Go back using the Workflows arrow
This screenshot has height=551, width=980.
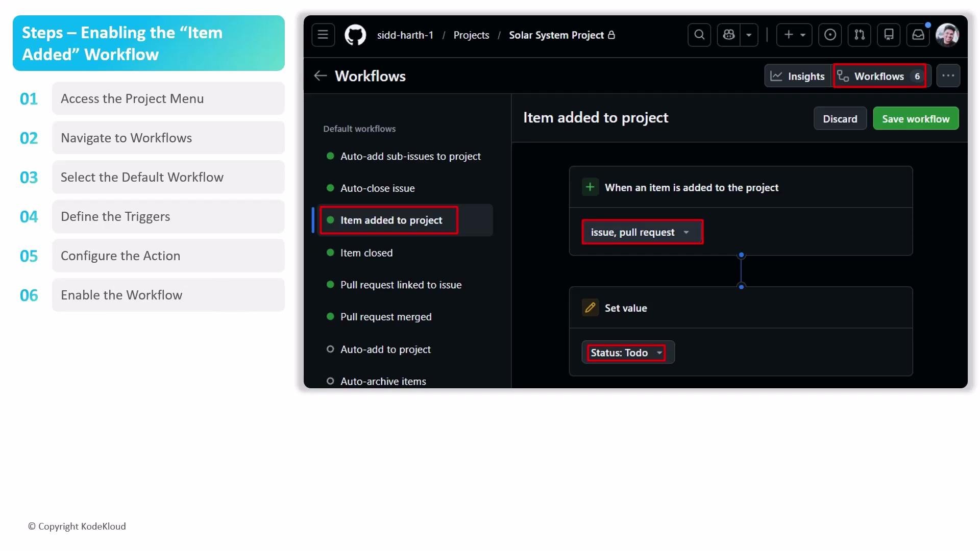pyautogui.click(x=320, y=76)
